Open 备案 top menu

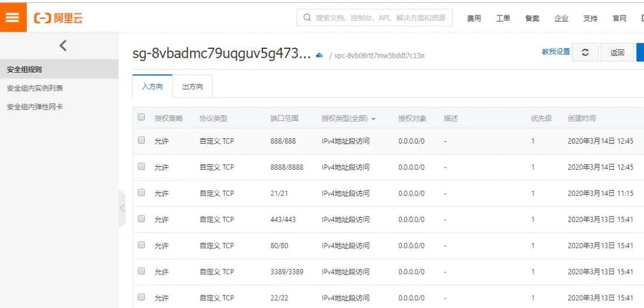(x=532, y=18)
